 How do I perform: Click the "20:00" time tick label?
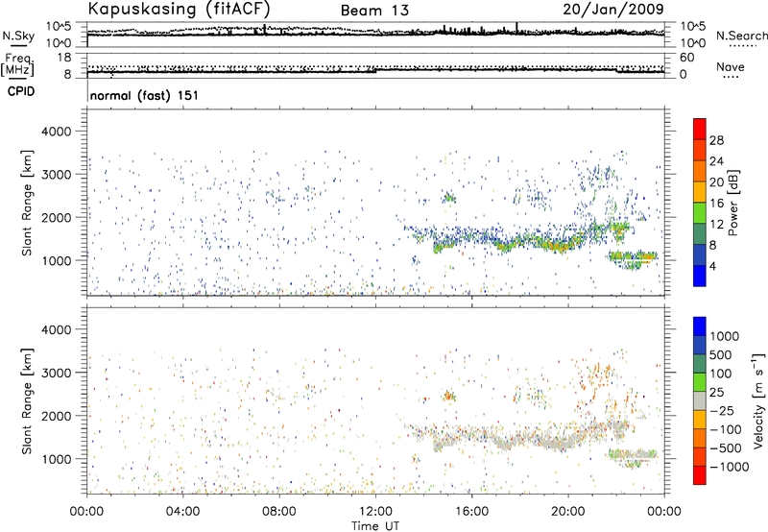tap(568, 512)
